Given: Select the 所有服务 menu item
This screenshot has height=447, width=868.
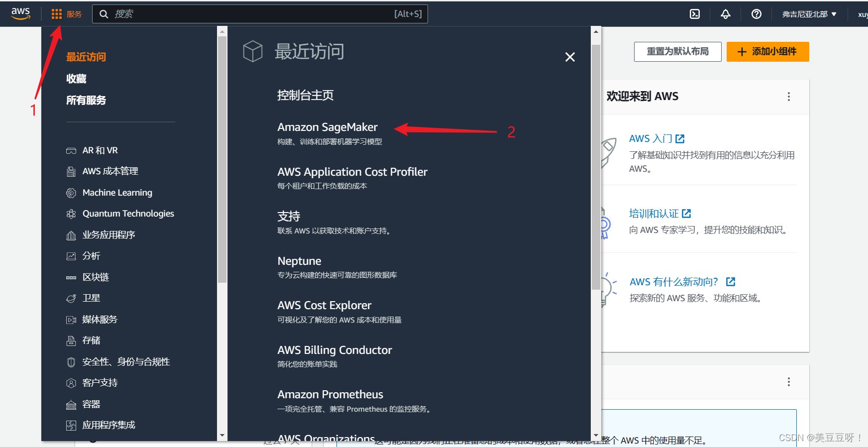Looking at the screenshot, I should tap(86, 100).
